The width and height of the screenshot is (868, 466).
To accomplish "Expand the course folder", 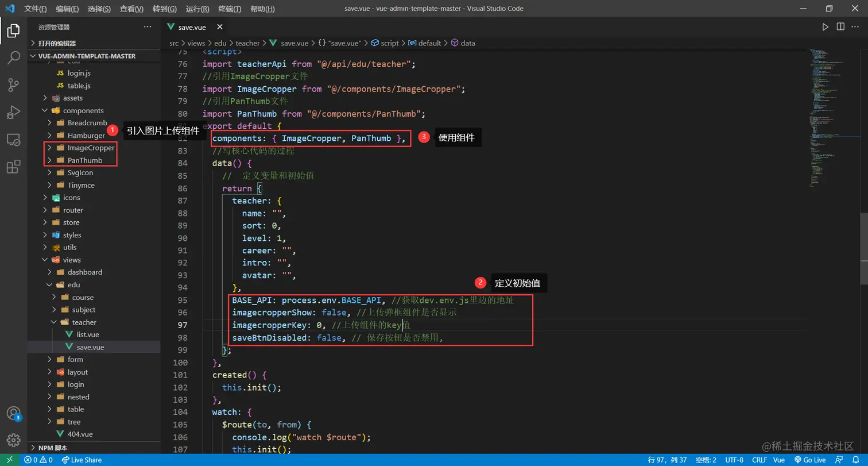I will click(94, 298).
